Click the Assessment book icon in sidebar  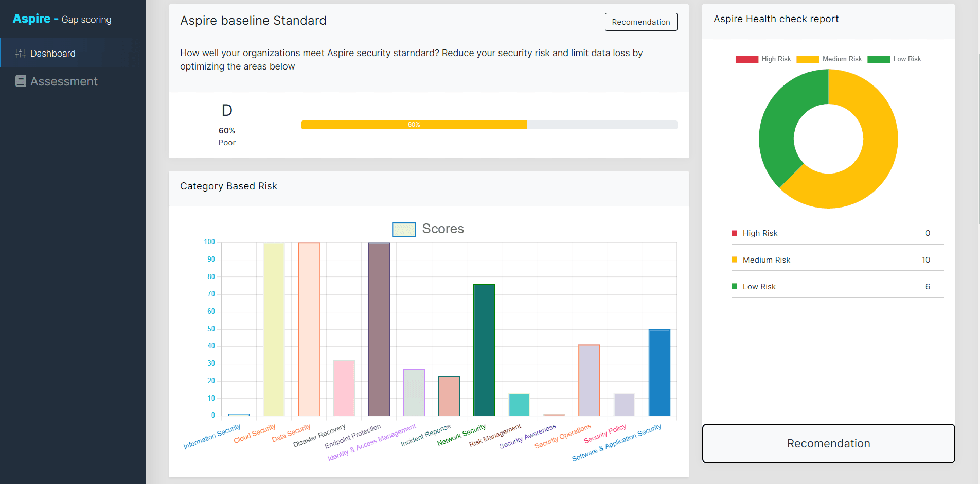pos(21,81)
